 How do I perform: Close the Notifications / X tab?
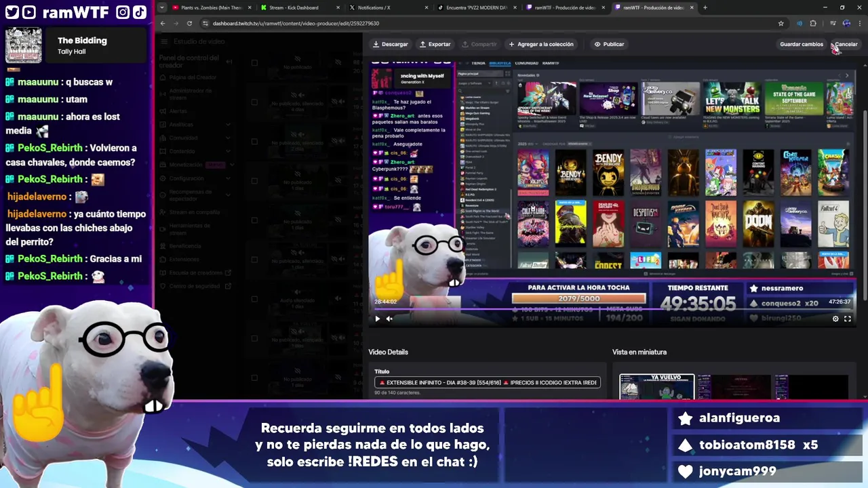coord(426,7)
